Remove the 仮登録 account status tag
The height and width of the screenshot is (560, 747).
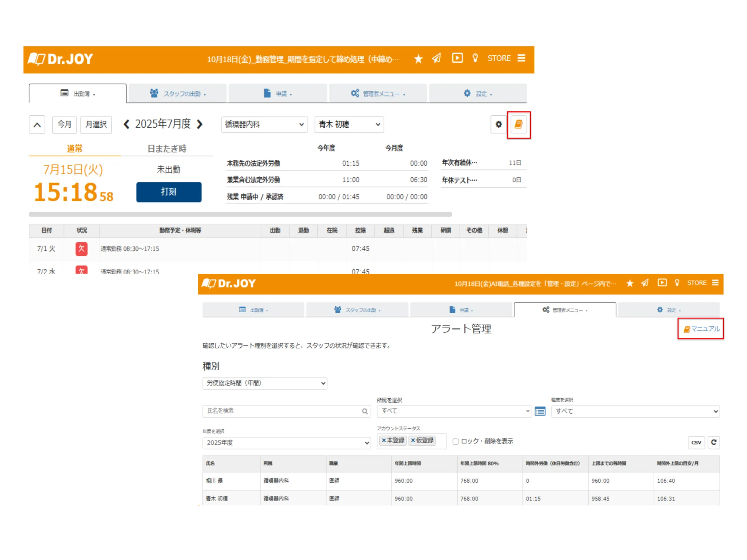coord(413,440)
